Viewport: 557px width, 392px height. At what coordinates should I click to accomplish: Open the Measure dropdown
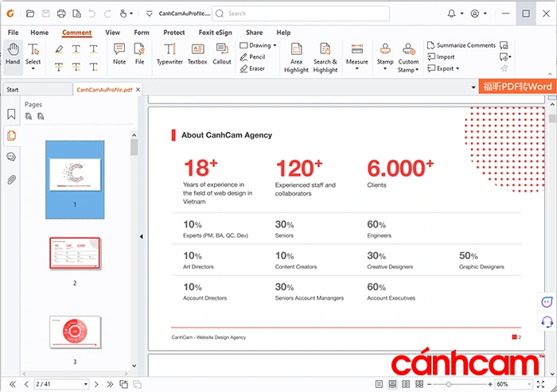pos(357,68)
